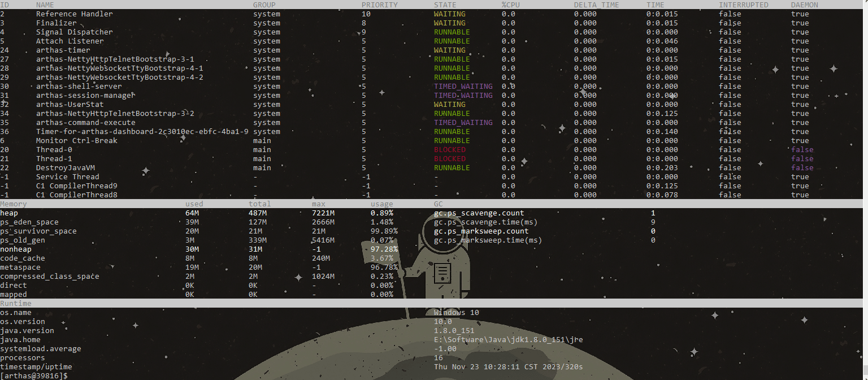Click the time value 0:0.203
The width and height of the screenshot is (868, 380).
pyautogui.click(x=662, y=168)
